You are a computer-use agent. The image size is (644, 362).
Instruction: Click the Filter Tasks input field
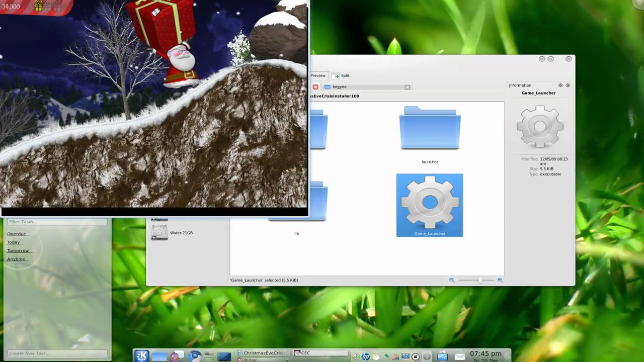[x=57, y=222]
